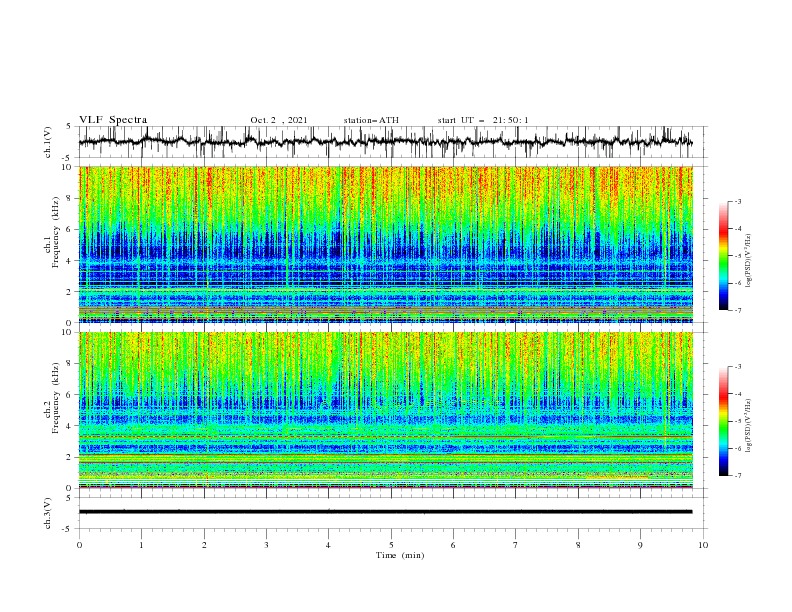Click the ch.1 spectrogram panel
Viewport: 792px width, 612px height.
[x=386, y=244]
